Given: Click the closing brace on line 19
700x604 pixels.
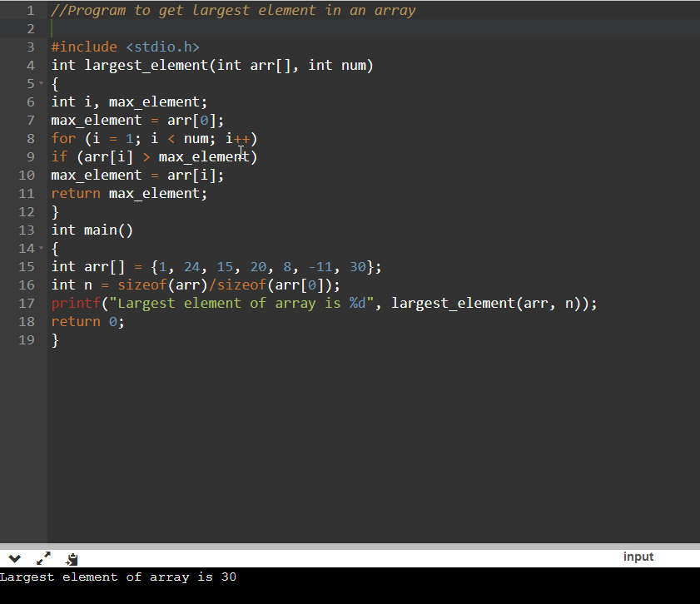Looking at the screenshot, I should pos(55,340).
